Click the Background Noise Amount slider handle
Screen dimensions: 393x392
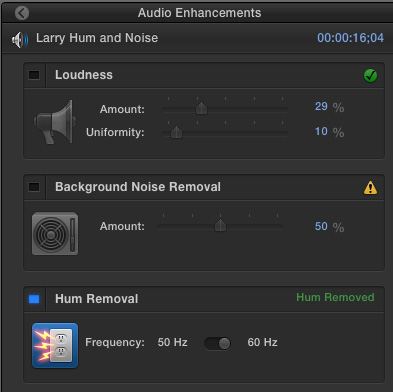click(x=220, y=226)
